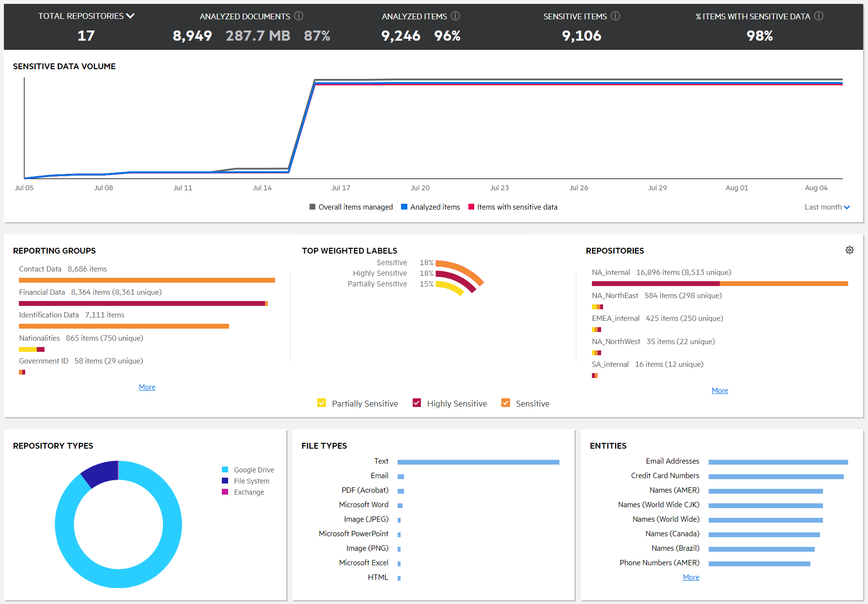Click the Text file type bar
Viewport: 868px width, 604px height.
coord(478,462)
